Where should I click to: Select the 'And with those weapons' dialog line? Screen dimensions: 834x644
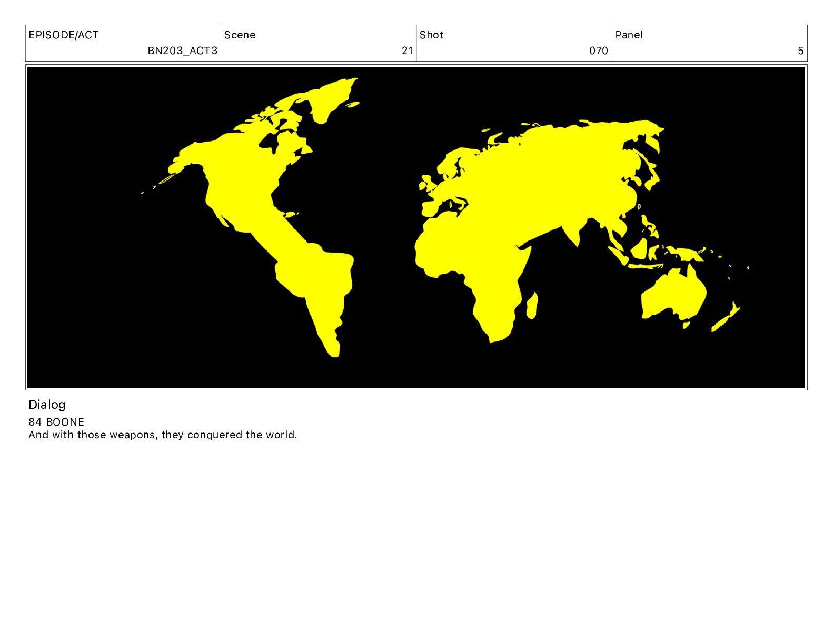coord(163,435)
